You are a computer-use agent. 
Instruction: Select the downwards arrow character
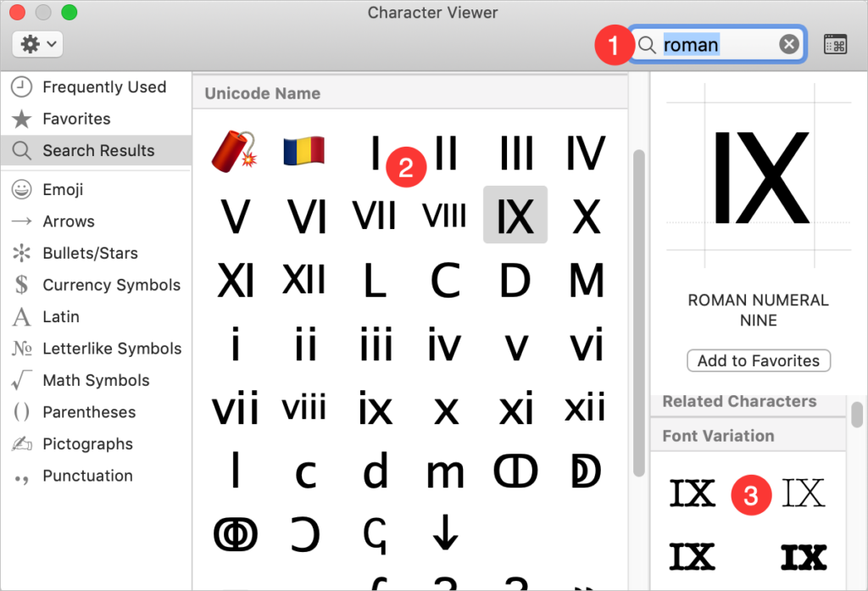(445, 533)
